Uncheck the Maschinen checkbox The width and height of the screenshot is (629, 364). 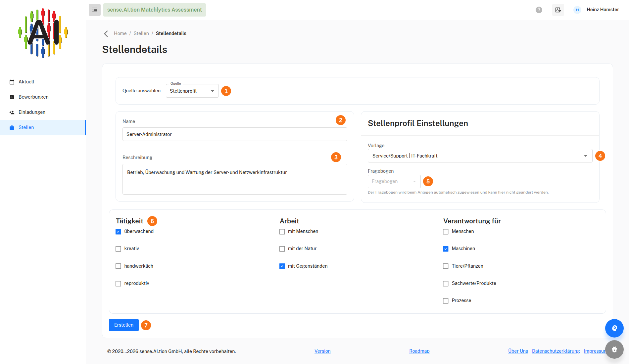coord(446,249)
